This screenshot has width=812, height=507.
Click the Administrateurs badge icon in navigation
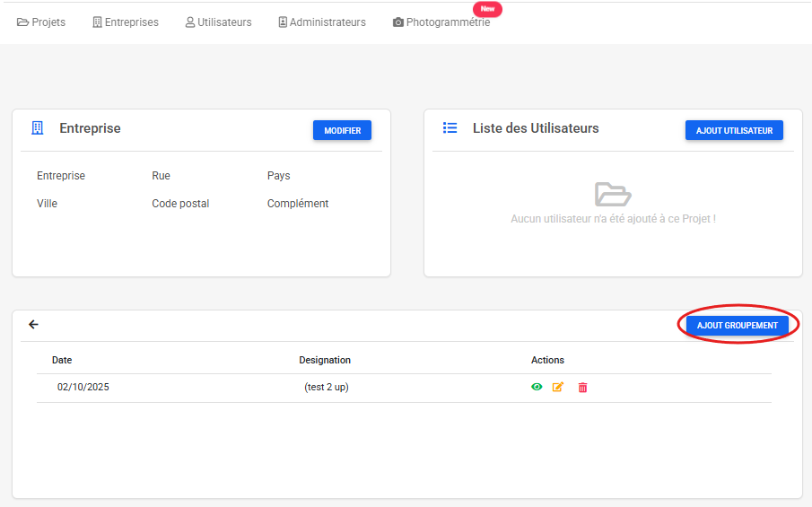[283, 22]
